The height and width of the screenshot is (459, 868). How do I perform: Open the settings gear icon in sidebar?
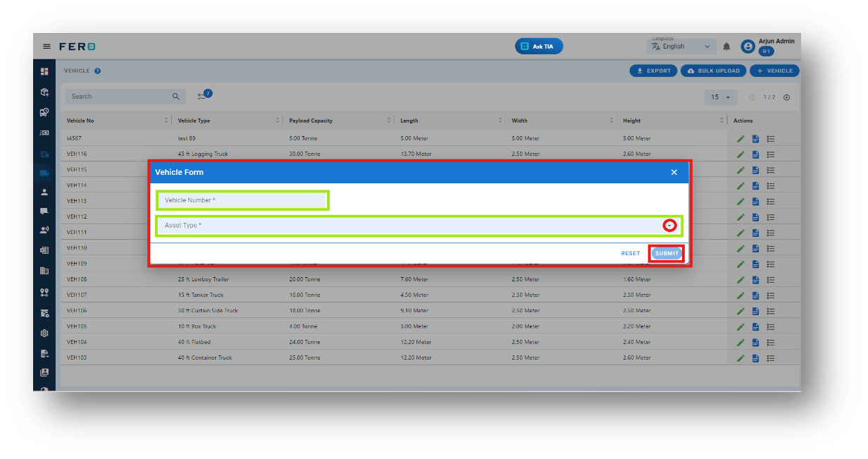click(44, 333)
